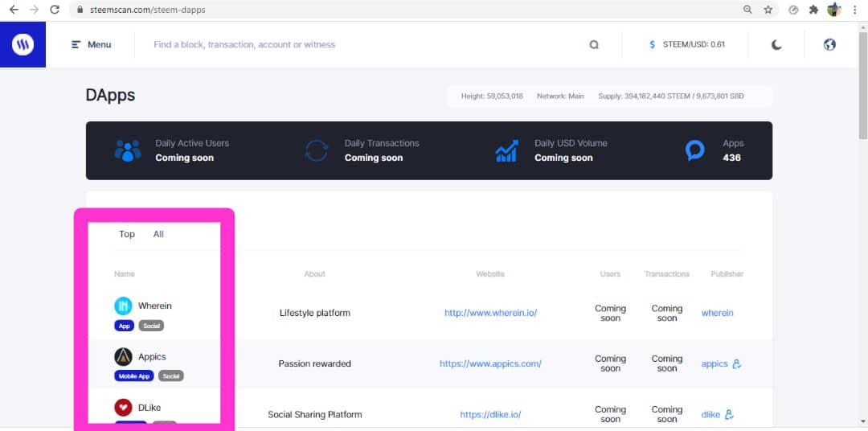The image size is (868, 431).
Task: Click the Publisher column header
Action: 727,273
